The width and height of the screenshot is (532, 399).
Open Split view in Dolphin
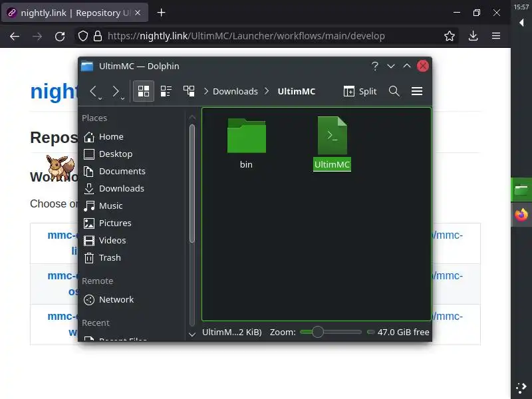point(360,91)
